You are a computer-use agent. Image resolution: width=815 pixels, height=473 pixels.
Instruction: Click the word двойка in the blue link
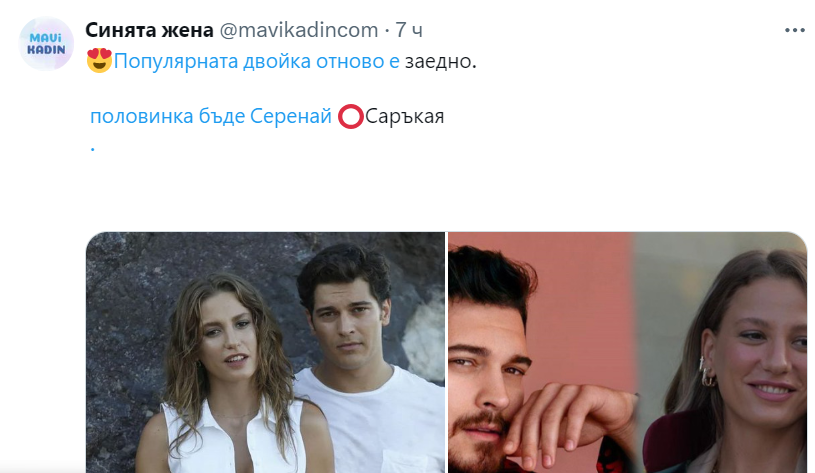tap(277, 61)
